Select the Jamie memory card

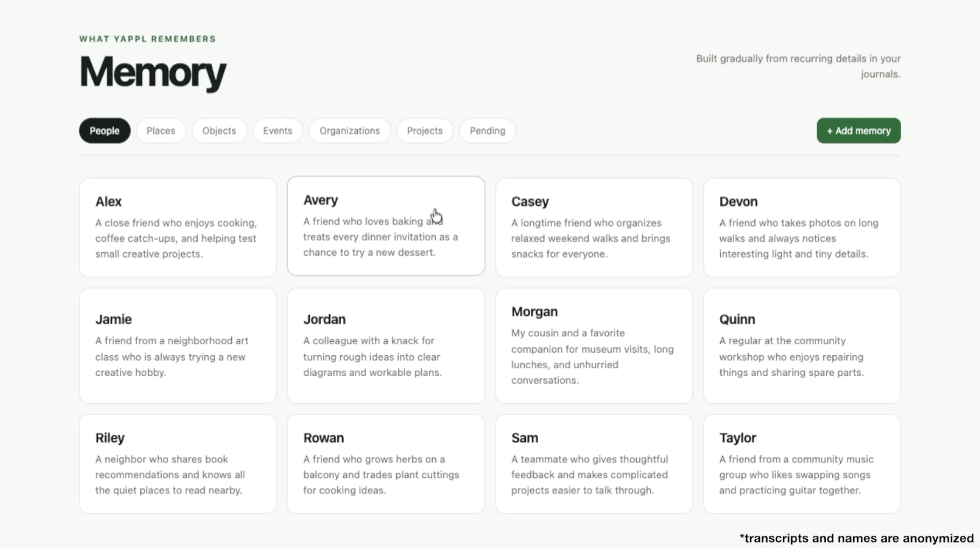pyautogui.click(x=177, y=346)
